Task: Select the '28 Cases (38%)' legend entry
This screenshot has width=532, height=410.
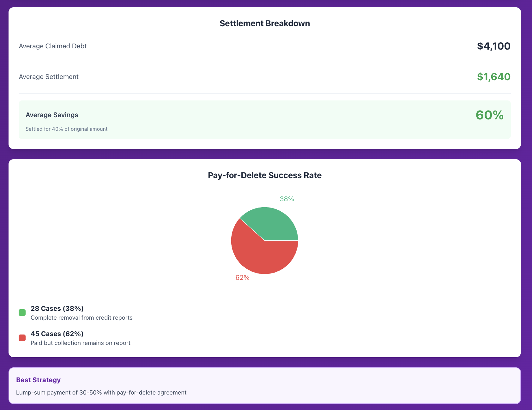Action: click(x=57, y=309)
